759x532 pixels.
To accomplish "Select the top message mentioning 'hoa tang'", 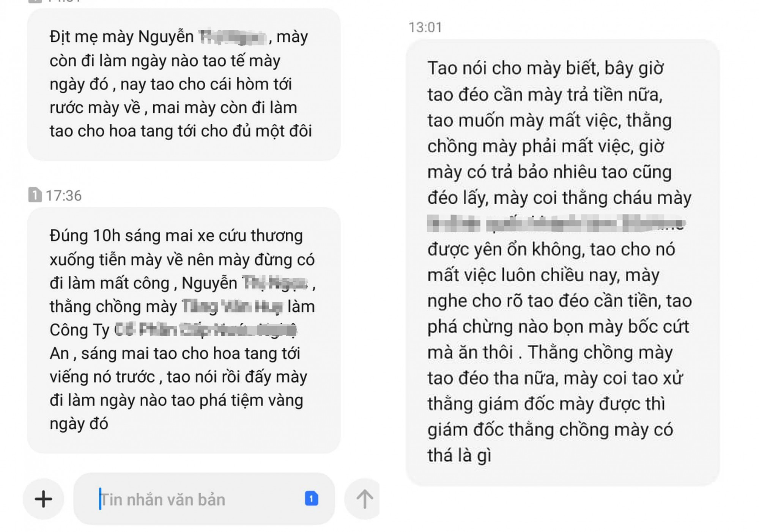I will (x=184, y=84).
